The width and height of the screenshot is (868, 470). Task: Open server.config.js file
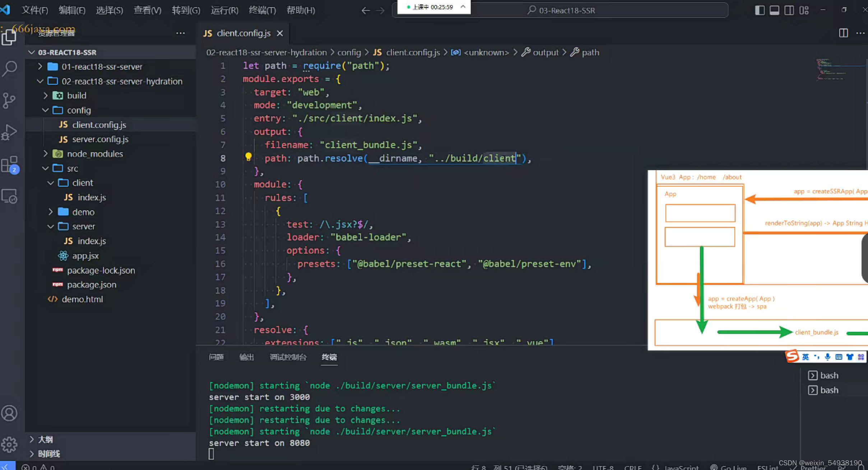(x=100, y=139)
